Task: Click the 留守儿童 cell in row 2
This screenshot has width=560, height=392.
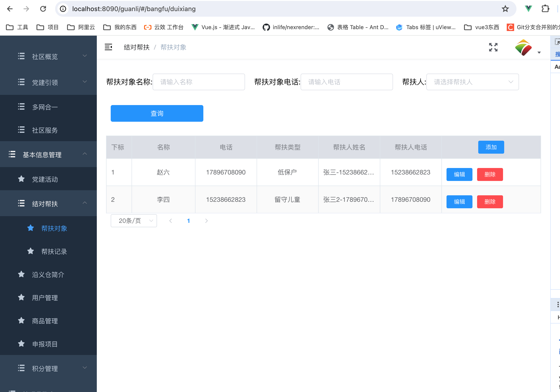Action: (288, 199)
